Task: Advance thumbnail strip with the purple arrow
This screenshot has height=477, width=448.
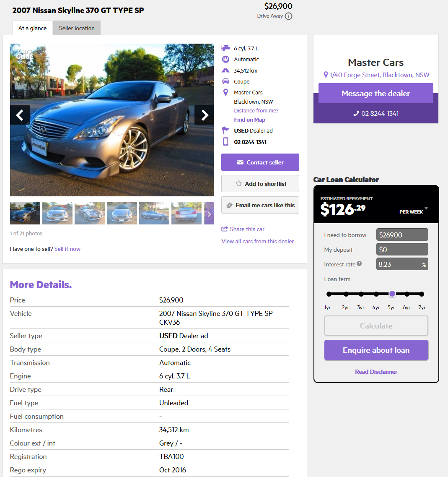Action: [209, 214]
